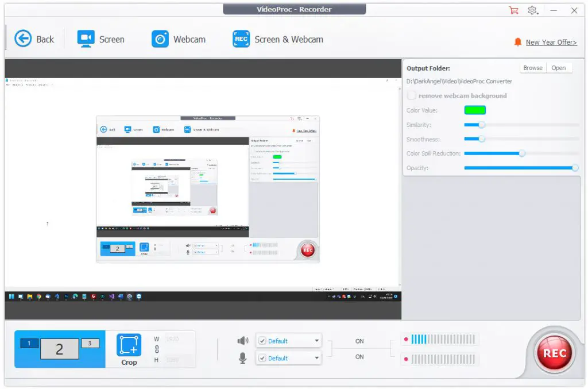The width and height of the screenshot is (588, 389).
Task: Go back using the Back arrow icon
Action: (23, 38)
